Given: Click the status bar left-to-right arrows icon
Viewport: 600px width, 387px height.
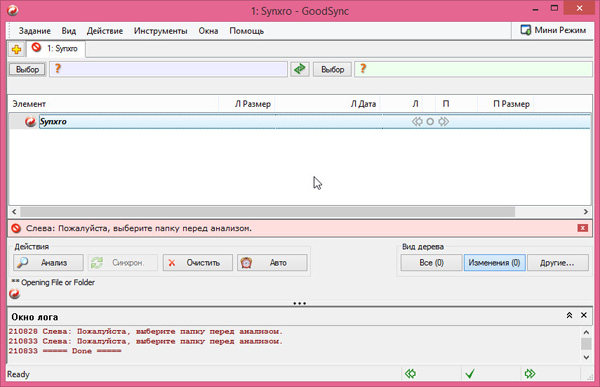Looking at the screenshot, I should coord(530,374).
